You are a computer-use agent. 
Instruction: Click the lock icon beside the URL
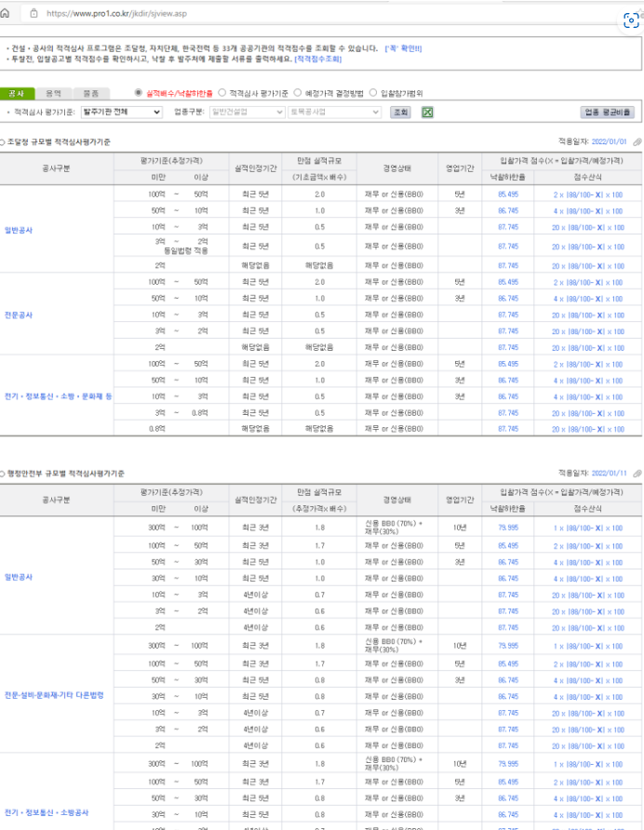tap(34, 13)
